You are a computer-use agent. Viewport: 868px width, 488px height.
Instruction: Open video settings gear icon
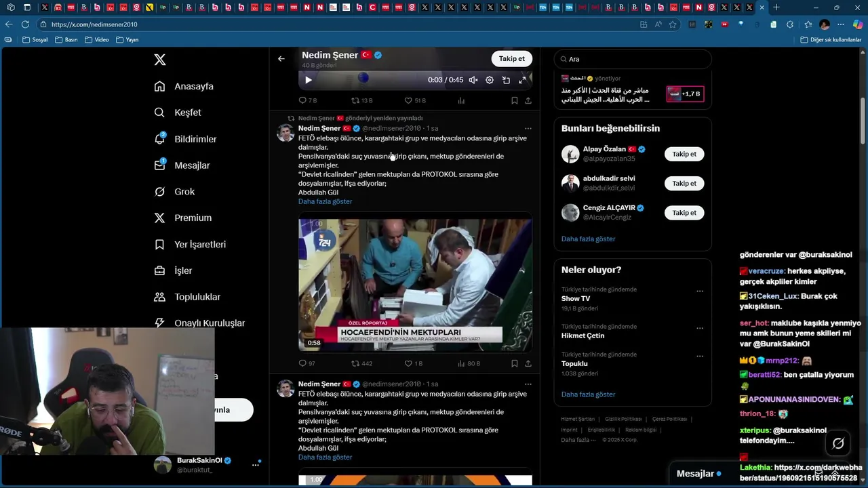point(490,80)
